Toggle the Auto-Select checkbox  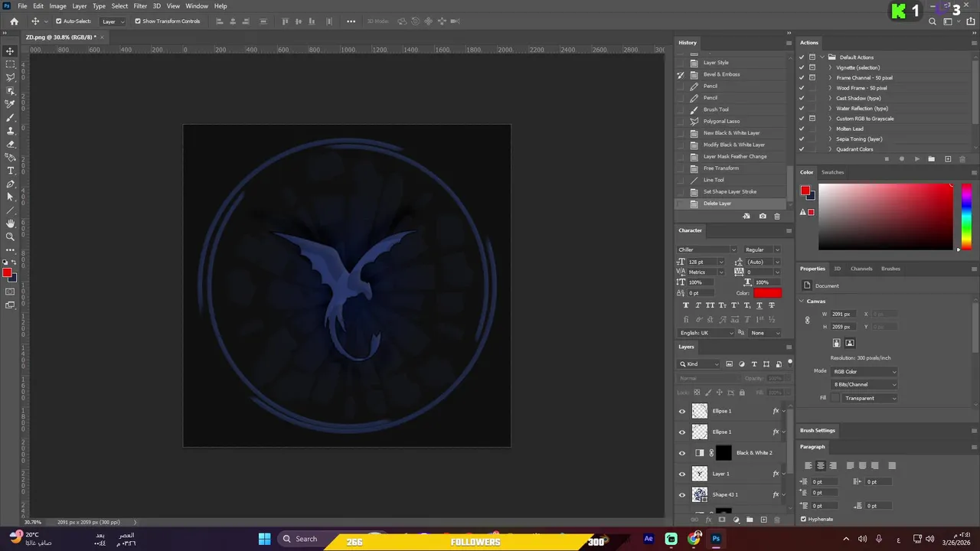[x=58, y=21]
